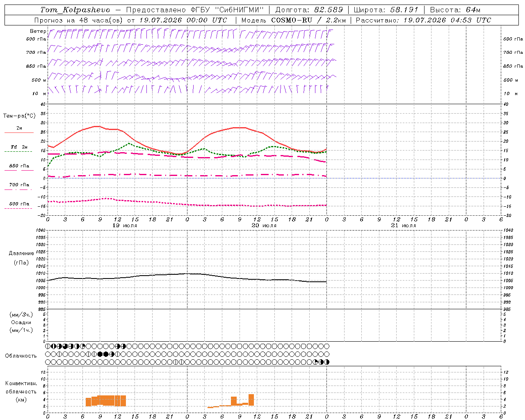Click the 20 июля date label

[x=264, y=225]
